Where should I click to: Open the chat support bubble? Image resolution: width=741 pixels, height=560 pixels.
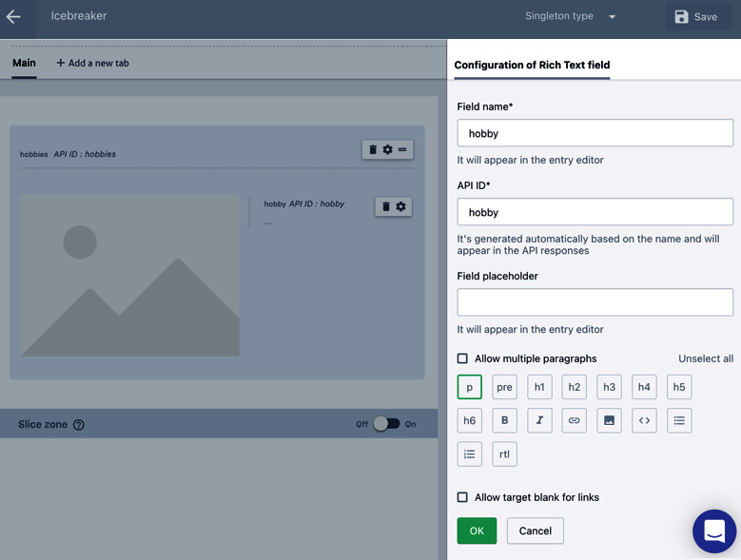714,531
